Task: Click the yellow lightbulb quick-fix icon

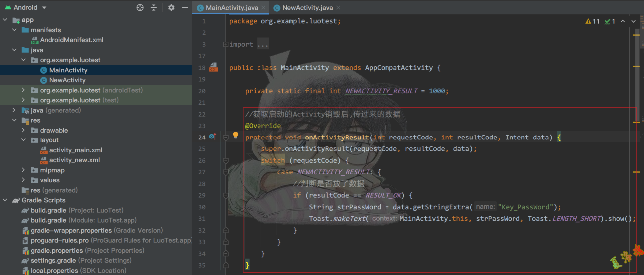Action: click(236, 136)
